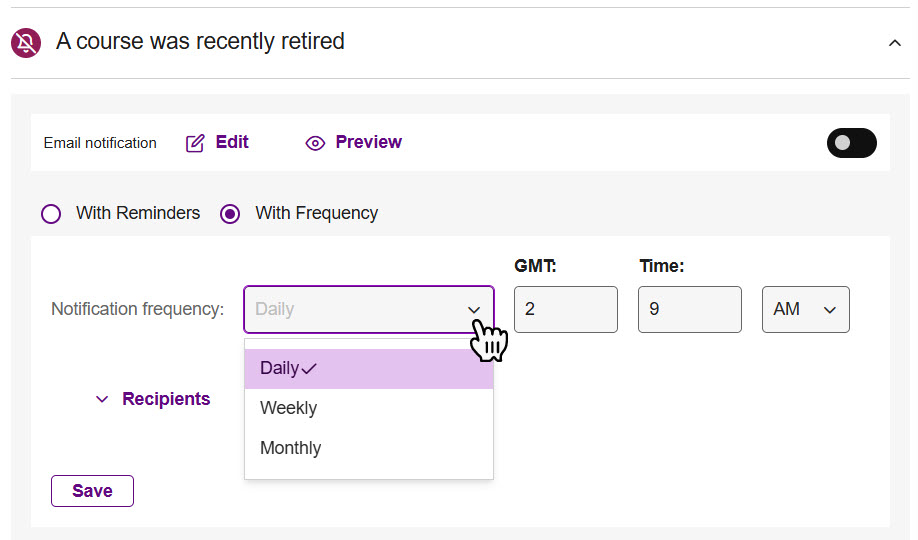Open the Notification frequency dropdown

pyautogui.click(x=369, y=309)
